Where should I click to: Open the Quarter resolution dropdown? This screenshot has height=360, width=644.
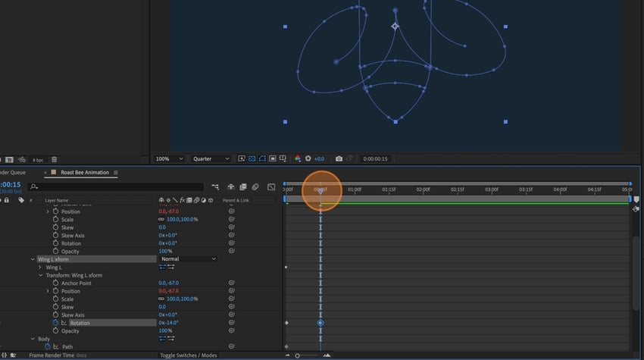coord(211,158)
